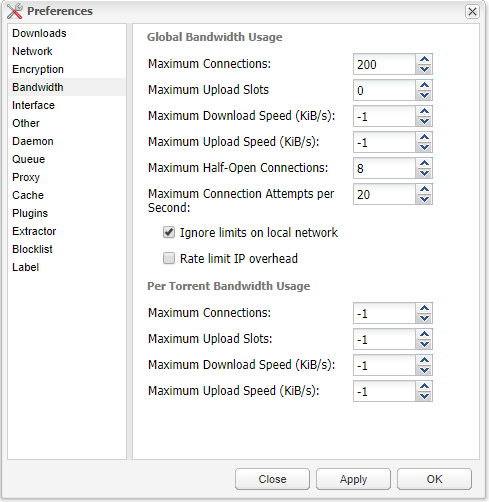Viewport: 489px width, 502px height.
Task: Select Extractor plugin preferences
Action: coord(67,231)
